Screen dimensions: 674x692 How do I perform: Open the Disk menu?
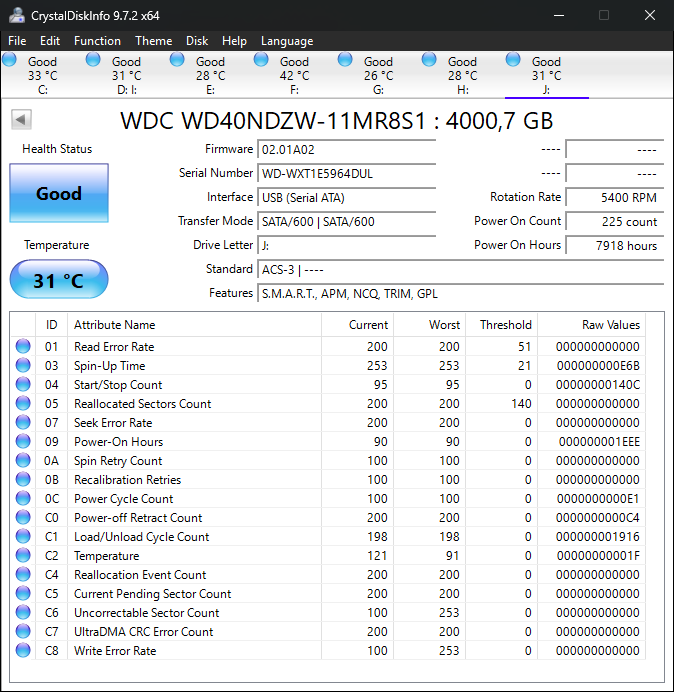point(197,41)
